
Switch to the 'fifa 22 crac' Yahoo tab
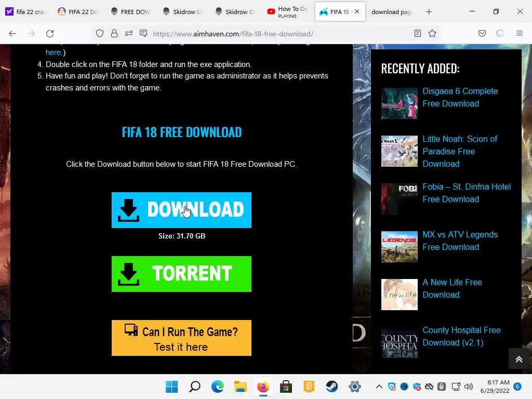25,12
